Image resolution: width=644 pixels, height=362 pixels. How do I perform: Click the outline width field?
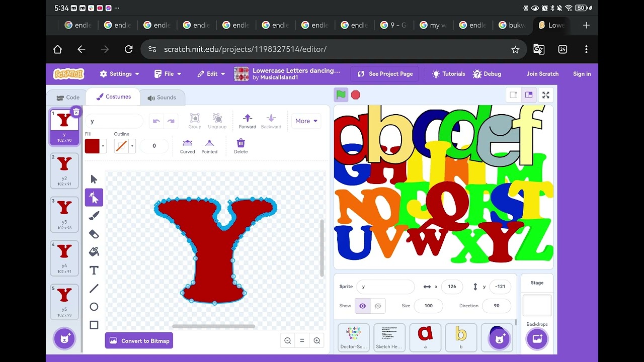(x=154, y=146)
